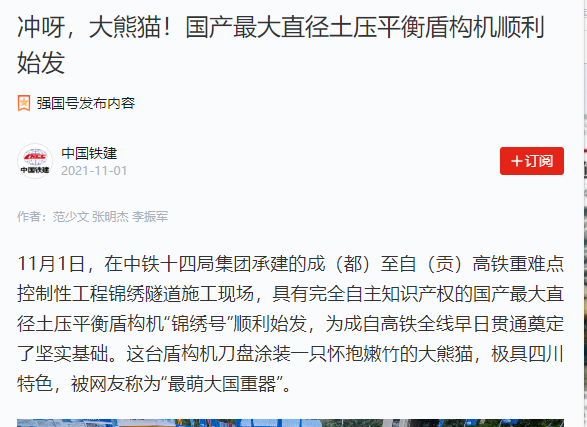Click the publish date 2021-11-01

click(x=94, y=171)
